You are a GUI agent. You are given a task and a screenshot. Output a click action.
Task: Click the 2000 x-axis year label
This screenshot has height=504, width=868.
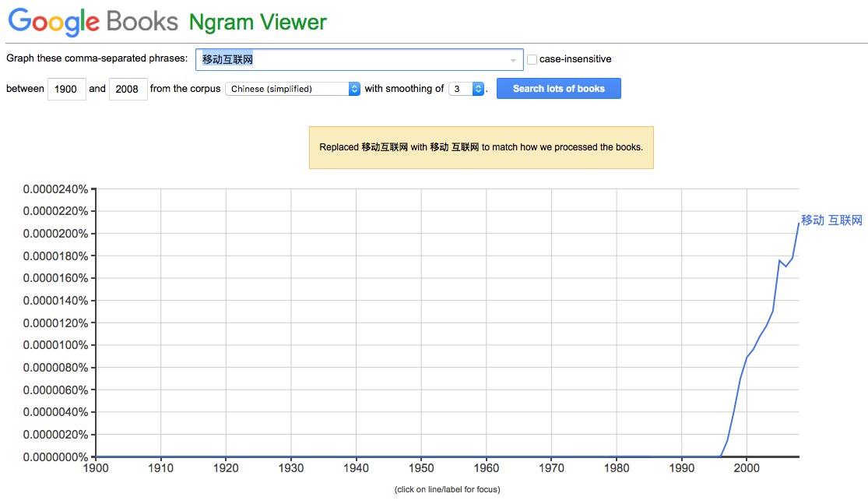(747, 468)
